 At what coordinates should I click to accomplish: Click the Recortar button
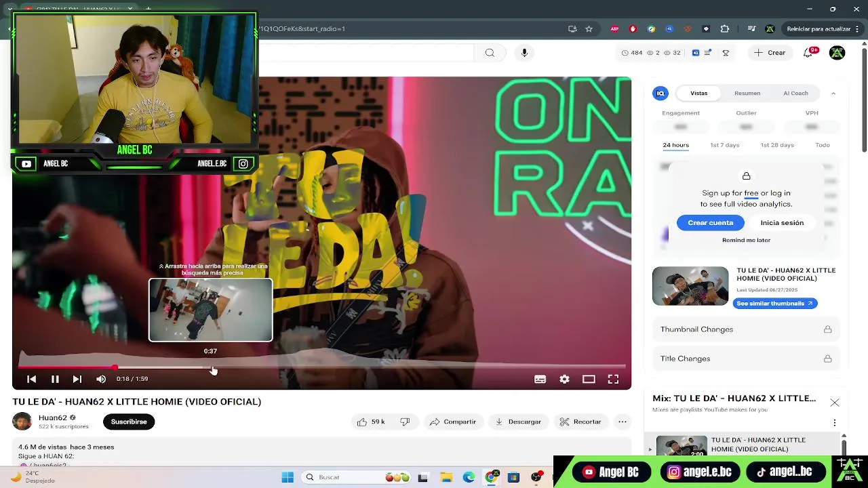(580, 422)
